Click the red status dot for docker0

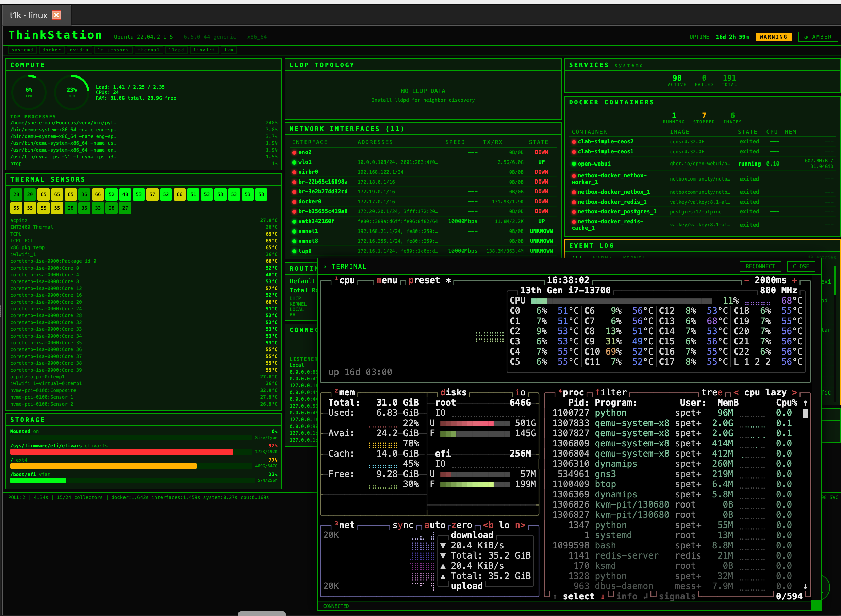[294, 202]
